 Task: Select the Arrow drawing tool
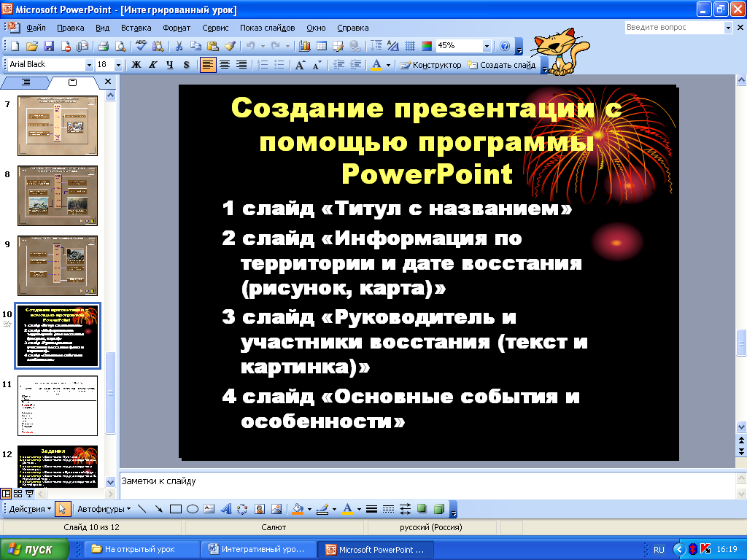[158, 509]
